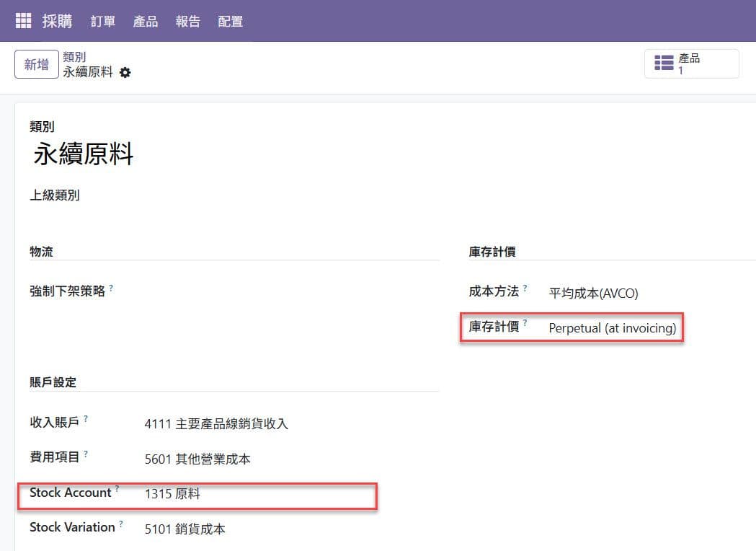Screen dimensions: 756x551
Task: Click the gear icon beside 永續原料
Action: pyautogui.click(x=125, y=72)
